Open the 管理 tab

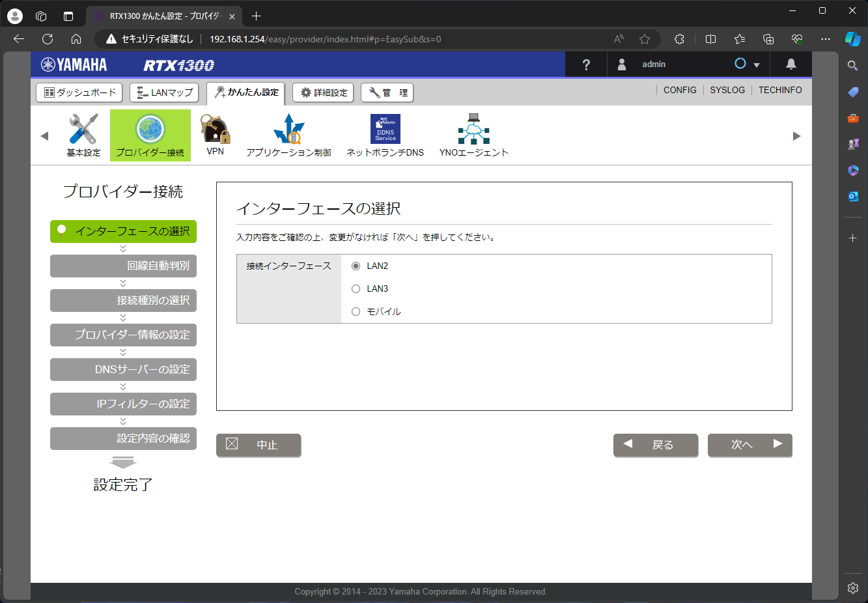(x=387, y=92)
